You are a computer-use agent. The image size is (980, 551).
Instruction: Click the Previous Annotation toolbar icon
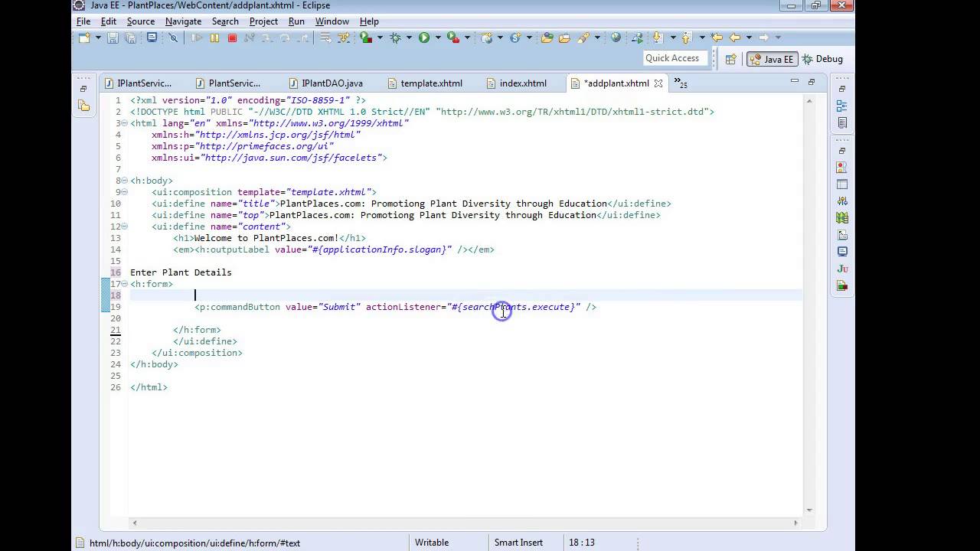687,37
